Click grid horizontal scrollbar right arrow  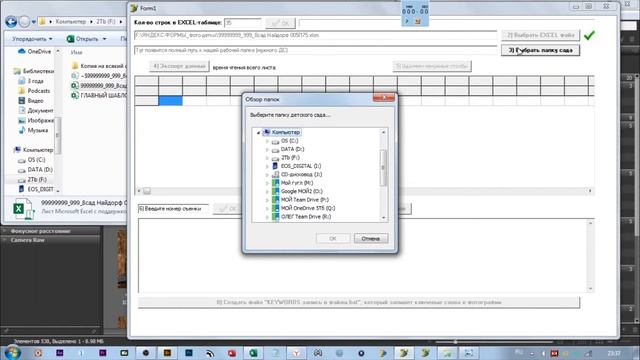click(590, 191)
